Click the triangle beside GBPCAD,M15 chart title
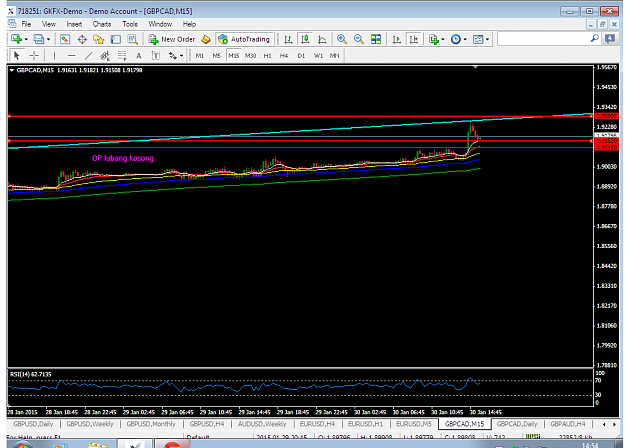Screen dimensions: 625x448 point(12,70)
